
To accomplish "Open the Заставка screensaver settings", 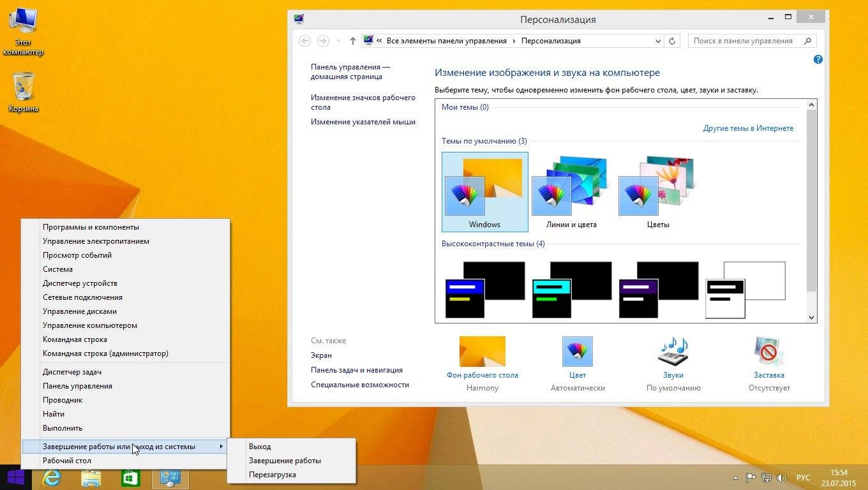I will (768, 364).
